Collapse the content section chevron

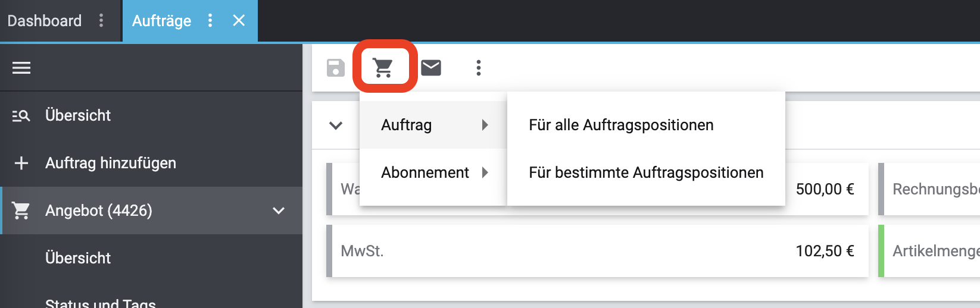[x=336, y=125]
